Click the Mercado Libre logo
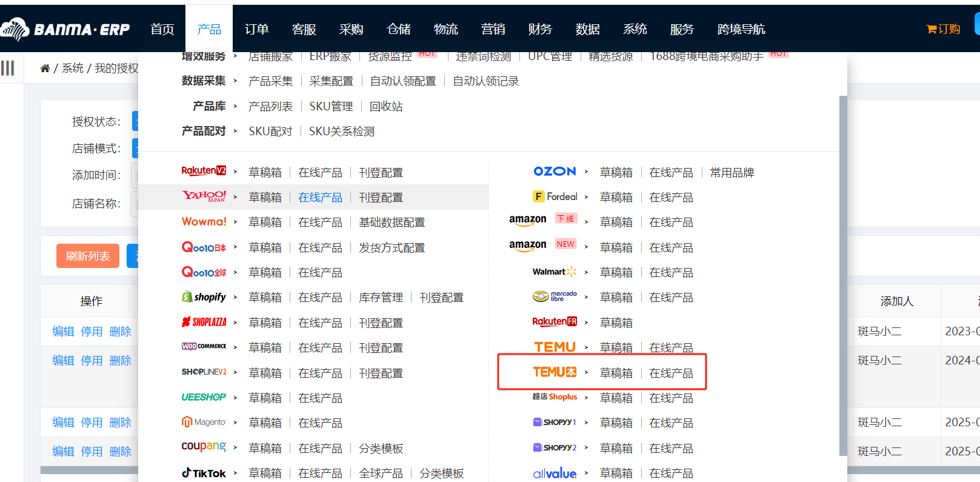The image size is (980, 482). pyautogui.click(x=555, y=296)
